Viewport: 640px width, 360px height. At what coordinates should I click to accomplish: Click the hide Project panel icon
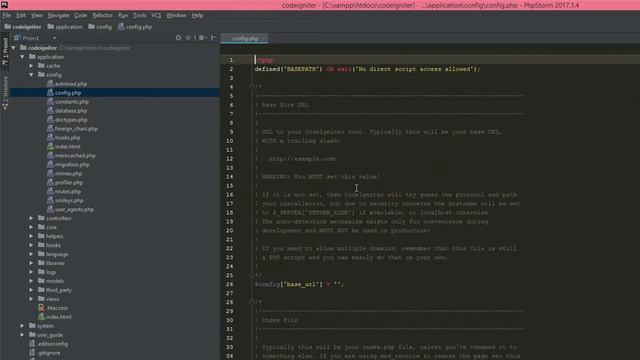click(x=213, y=38)
